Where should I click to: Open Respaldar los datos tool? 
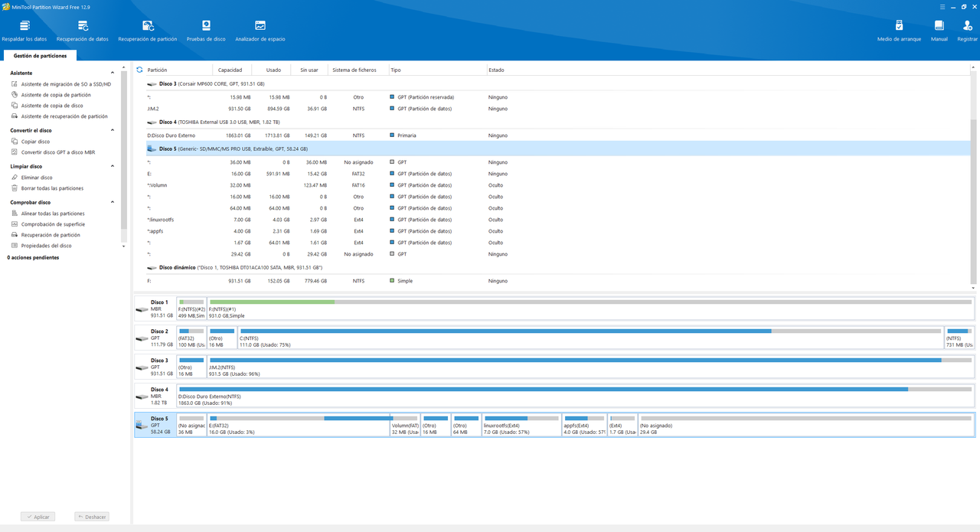click(x=24, y=31)
